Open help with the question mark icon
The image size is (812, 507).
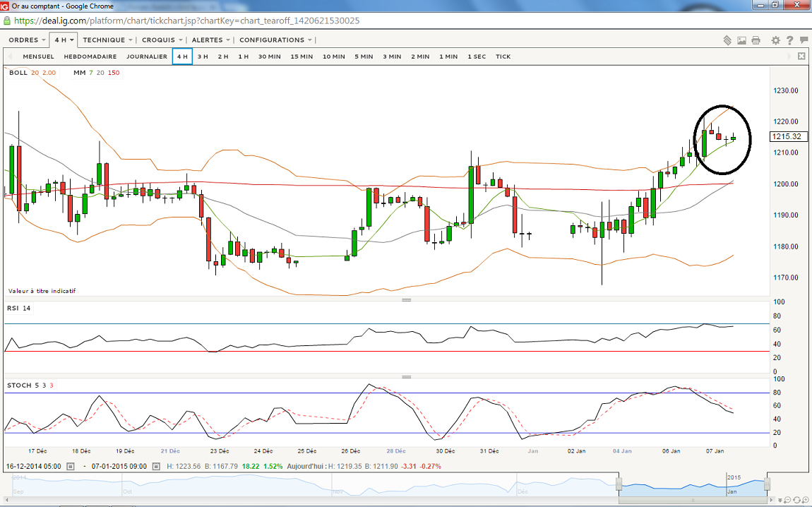(789, 40)
